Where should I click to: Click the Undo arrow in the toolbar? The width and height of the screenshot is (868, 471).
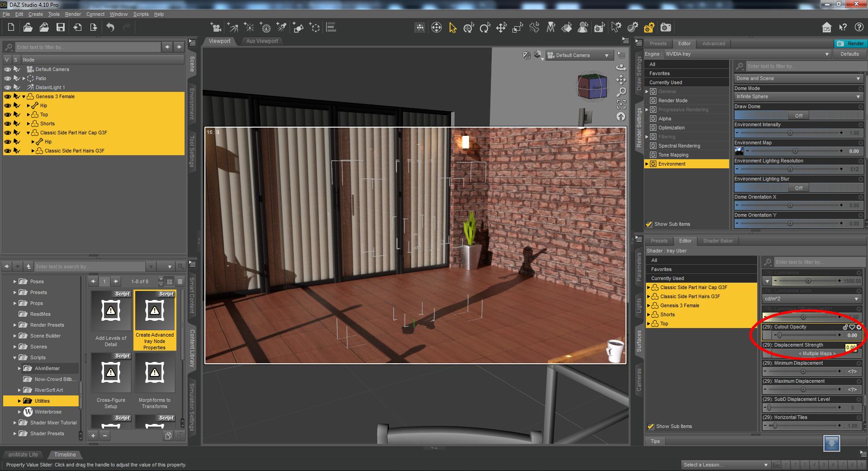(x=110, y=27)
